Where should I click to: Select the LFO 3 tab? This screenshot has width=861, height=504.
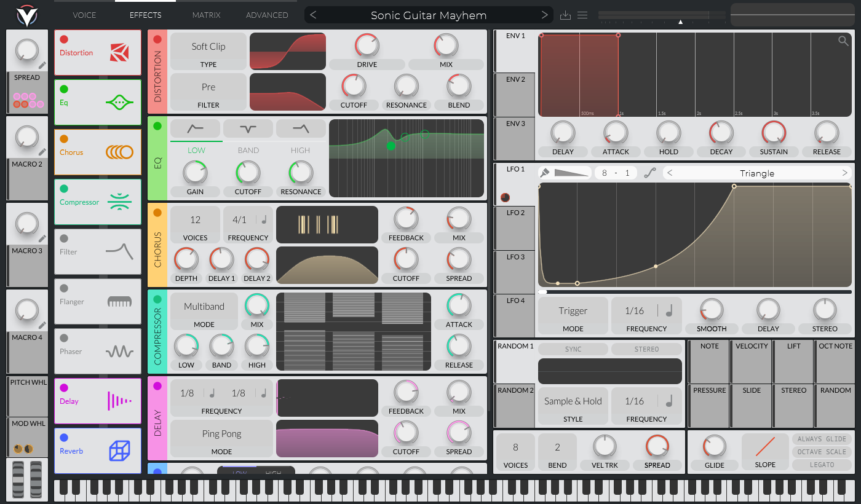pyautogui.click(x=515, y=273)
